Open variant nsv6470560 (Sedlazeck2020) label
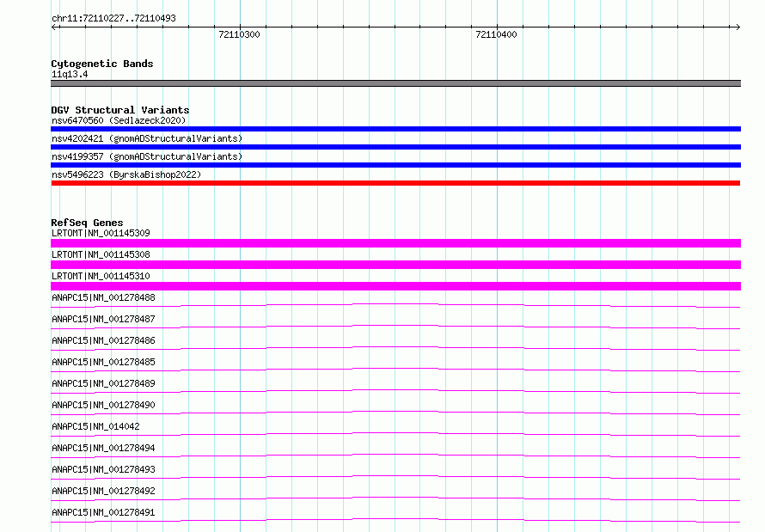This screenshot has width=765, height=532. tap(119, 120)
